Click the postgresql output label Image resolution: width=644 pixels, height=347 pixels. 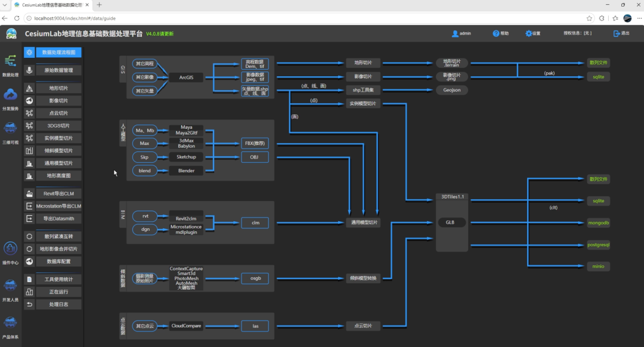[599, 244]
